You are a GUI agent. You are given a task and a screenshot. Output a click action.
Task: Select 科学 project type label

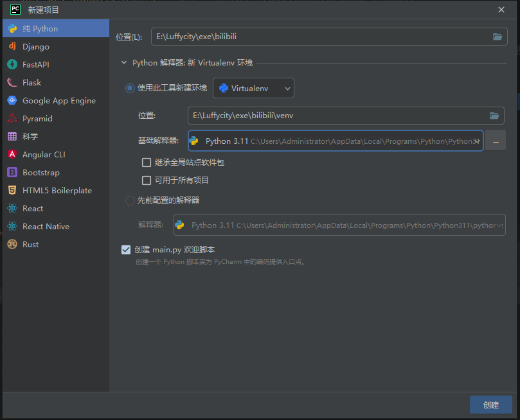click(x=30, y=136)
